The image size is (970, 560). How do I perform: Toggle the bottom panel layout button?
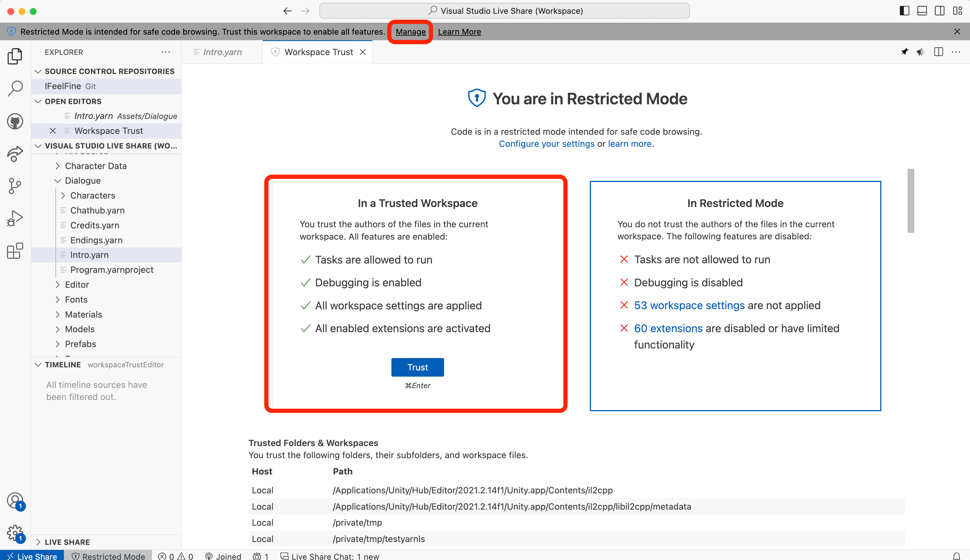[922, 11]
